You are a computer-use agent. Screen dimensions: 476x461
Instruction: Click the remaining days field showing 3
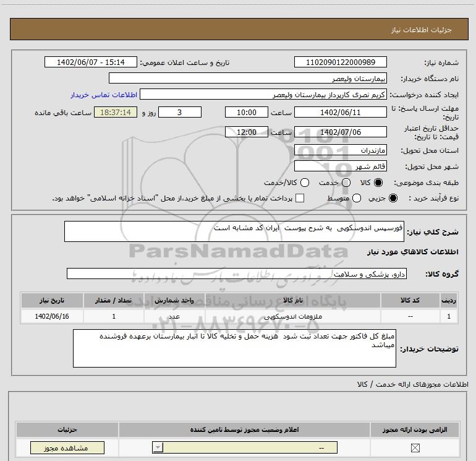(180, 112)
